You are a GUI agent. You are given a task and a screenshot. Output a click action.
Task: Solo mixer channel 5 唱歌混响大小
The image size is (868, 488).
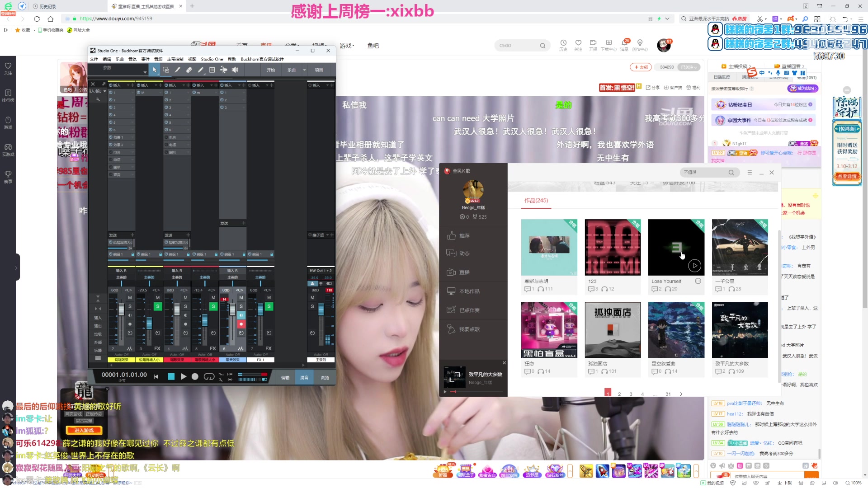coord(213,306)
